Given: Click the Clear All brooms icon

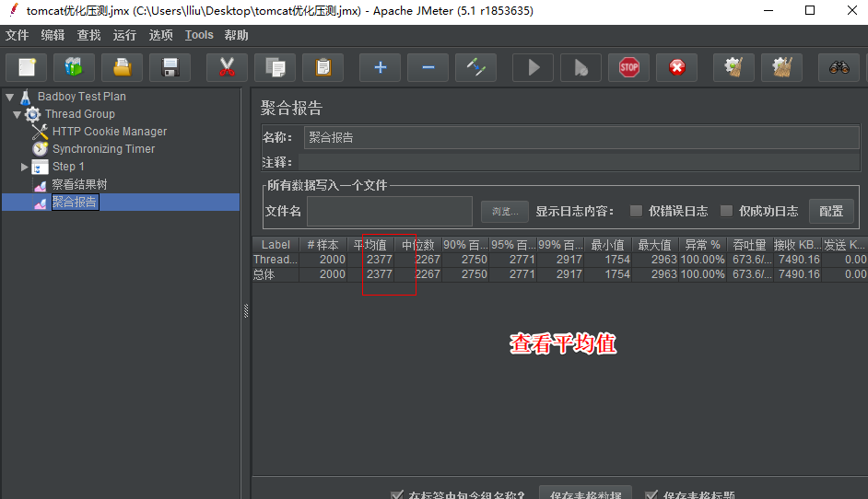Looking at the screenshot, I should point(782,67).
